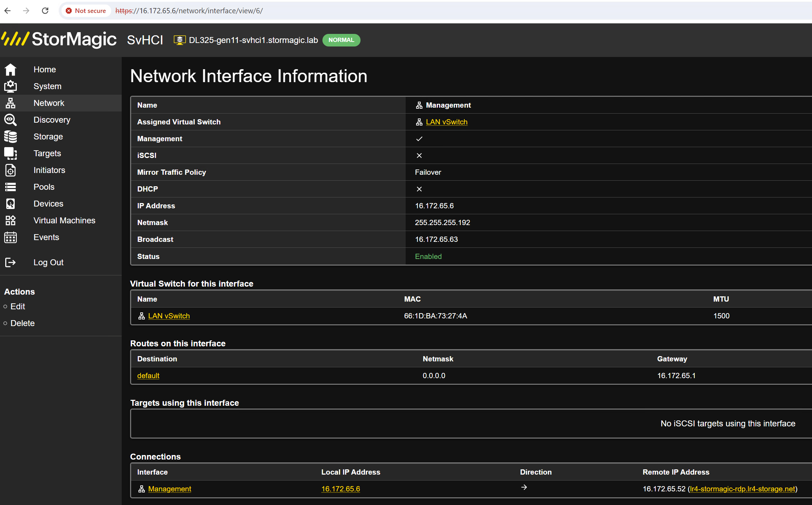The height and width of the screenshot is (505, 812).
Task: Open the Events page
Action: click(47, 237)
